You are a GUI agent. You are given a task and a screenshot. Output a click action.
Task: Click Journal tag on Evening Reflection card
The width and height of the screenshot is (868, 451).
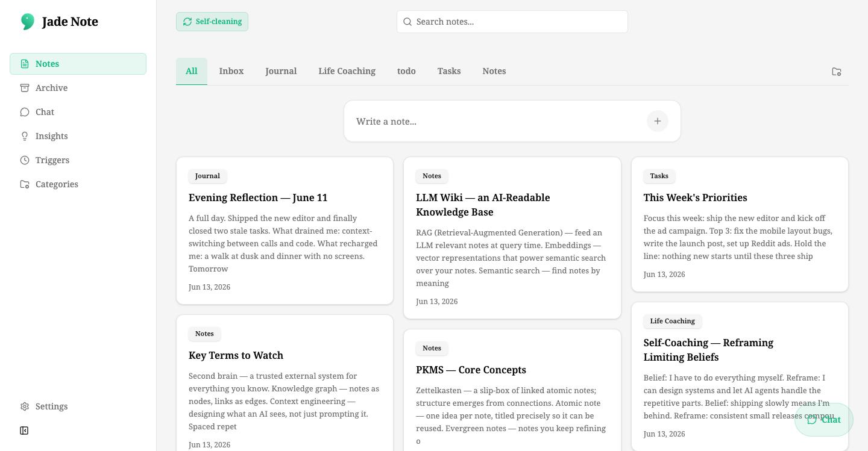207,176
